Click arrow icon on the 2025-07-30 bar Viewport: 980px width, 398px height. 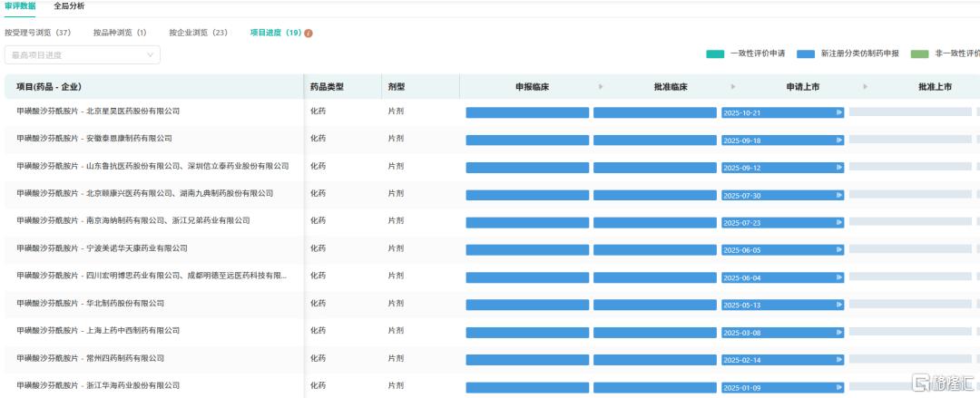pos(839,195)
